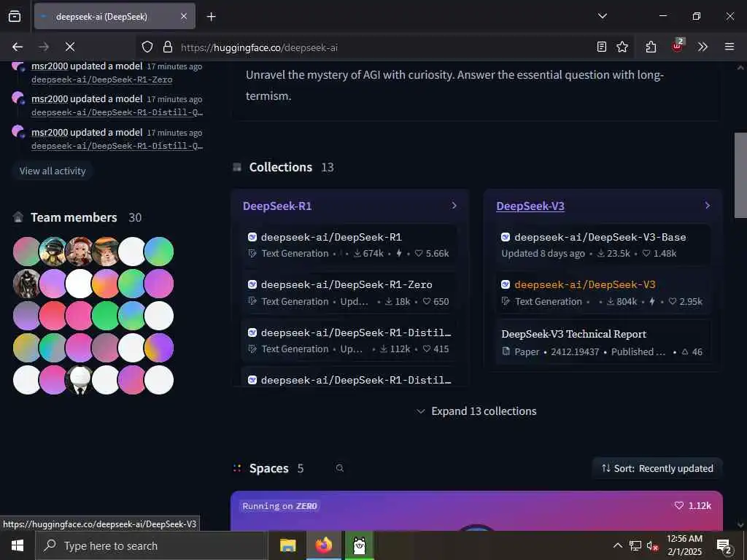
Task: Open deepseek-ai/DeepSeek-V3-Base model card
Action: [x=603, y=245]
